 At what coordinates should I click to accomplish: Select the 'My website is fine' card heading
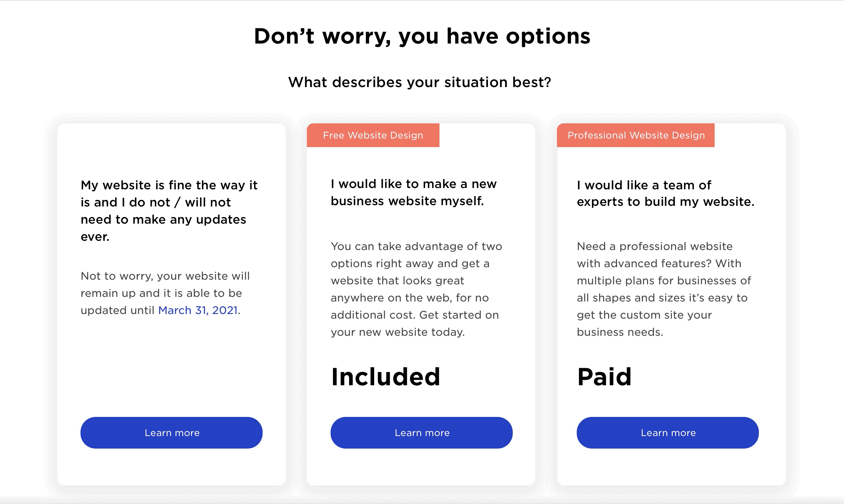(169, 210)
